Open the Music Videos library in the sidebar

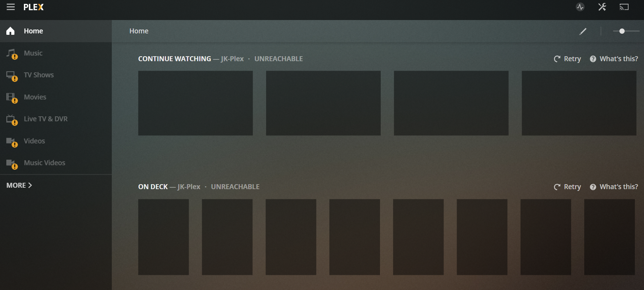56,163
